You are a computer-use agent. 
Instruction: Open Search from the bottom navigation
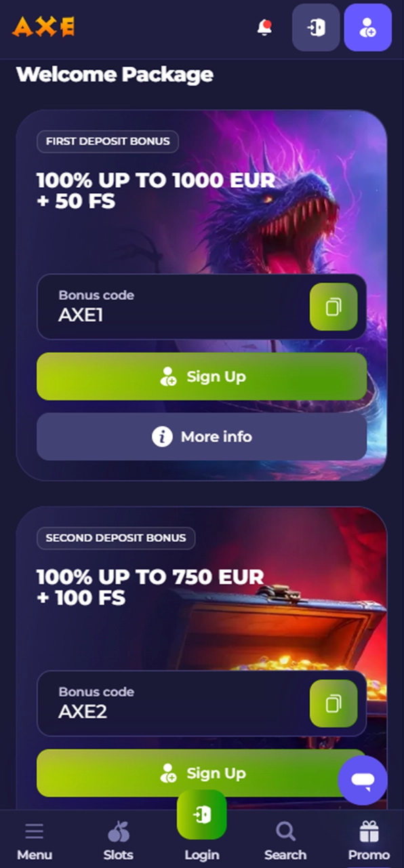pos(285,841)
